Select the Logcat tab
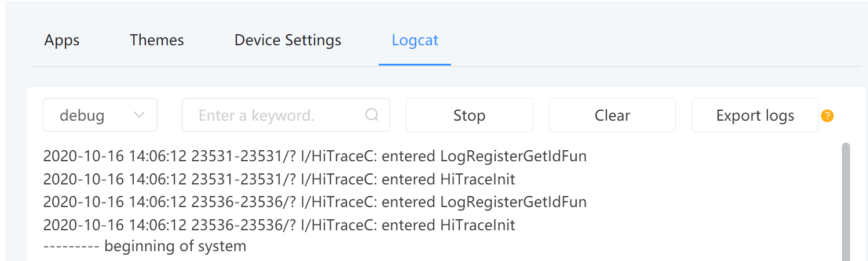868x261 pixels. pyautogui.click(x=415, y=40)
